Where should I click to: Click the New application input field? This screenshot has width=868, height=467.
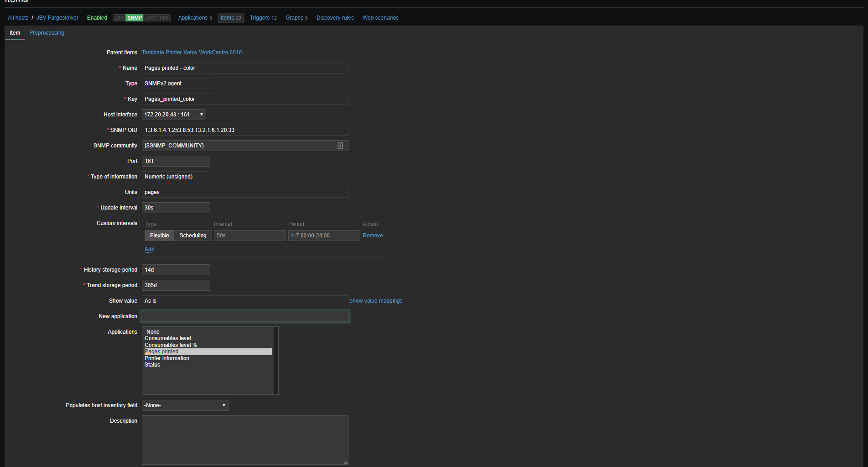point(245,316)
